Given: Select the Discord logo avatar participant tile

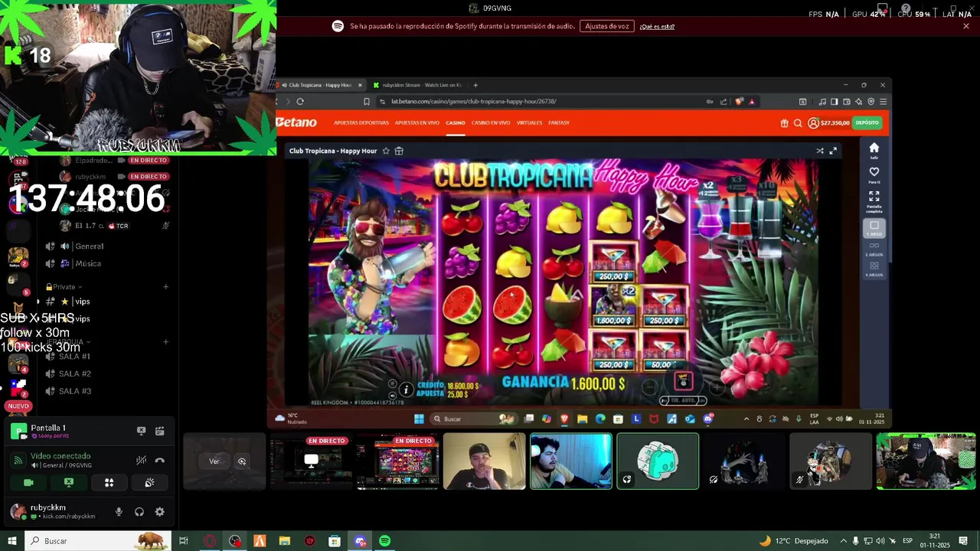Looking at the screenshot, I should click(658, 461).
